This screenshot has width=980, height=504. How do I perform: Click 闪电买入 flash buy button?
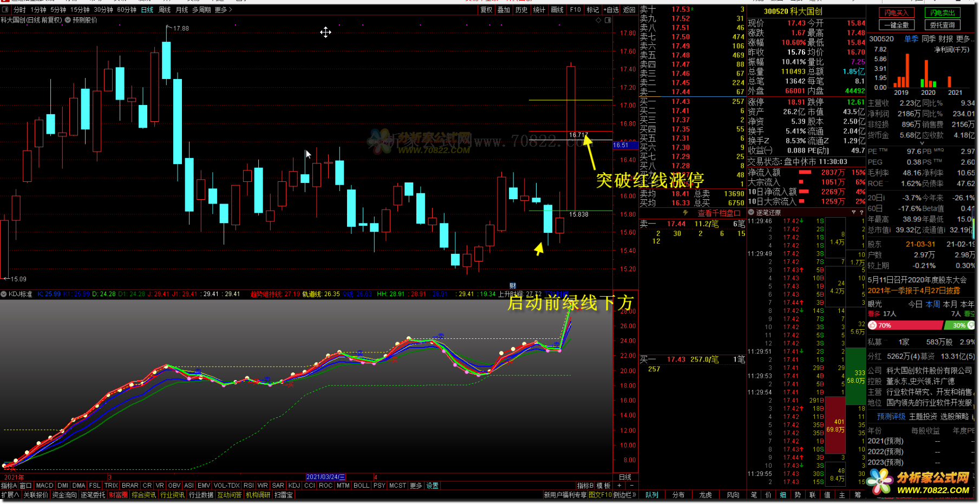click(x=896, y=13)
